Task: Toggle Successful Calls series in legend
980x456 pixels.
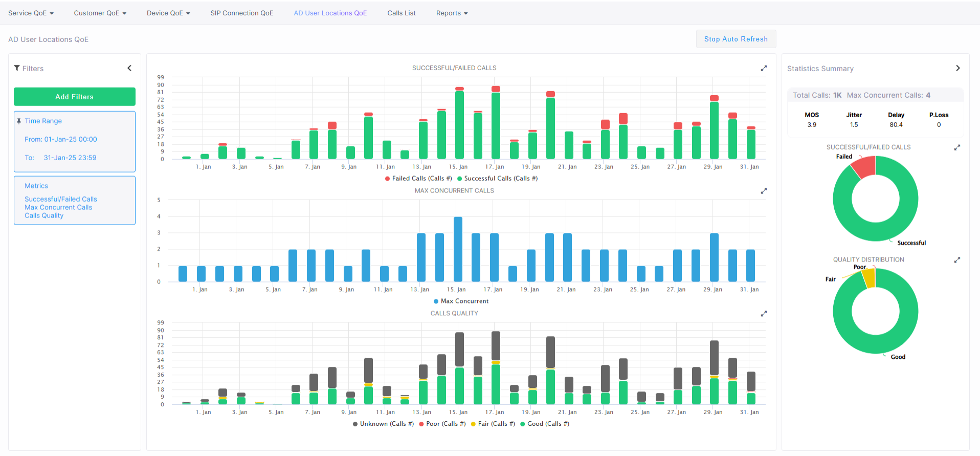Action: [497, 179]
